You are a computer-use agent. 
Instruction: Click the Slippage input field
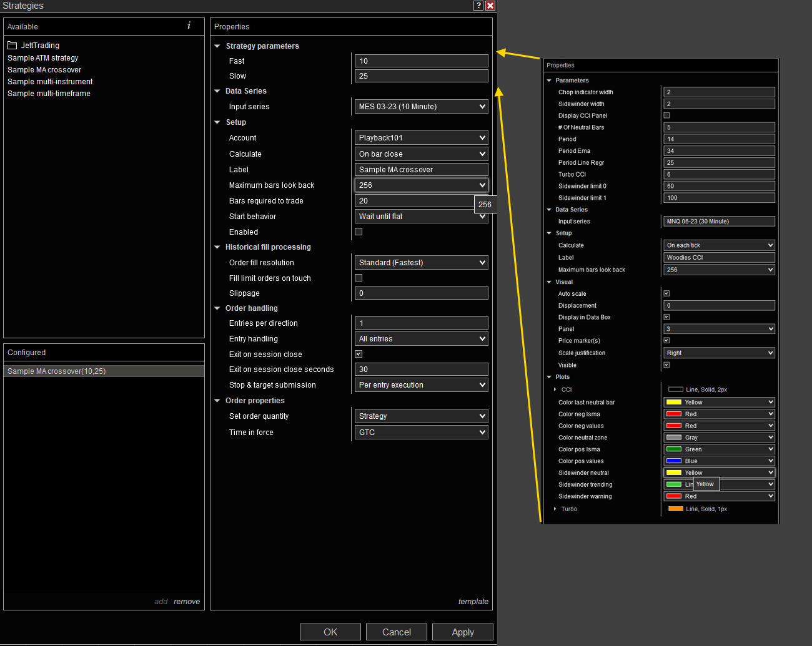[422, 293]
